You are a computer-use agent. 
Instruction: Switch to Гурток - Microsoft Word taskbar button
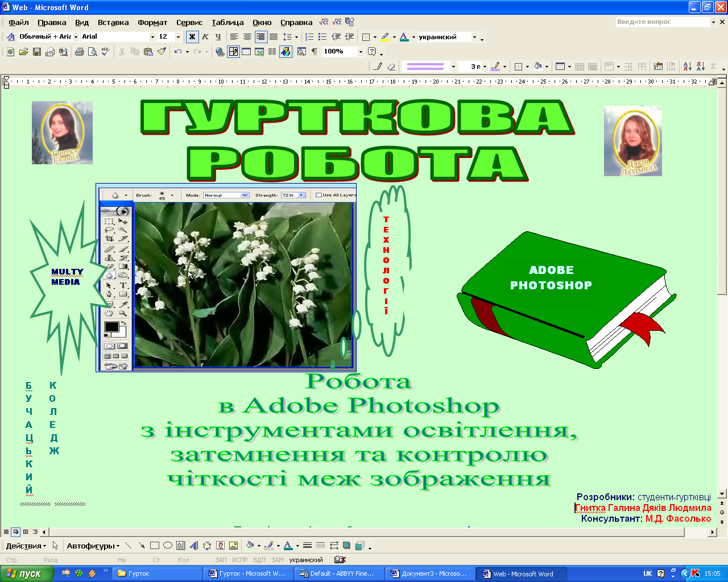point(248,573)
